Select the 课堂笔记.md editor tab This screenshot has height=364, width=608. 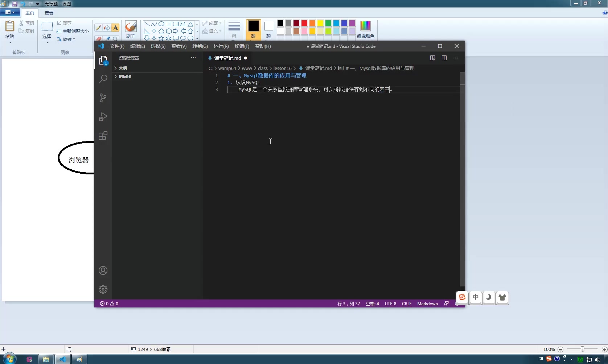227,58
